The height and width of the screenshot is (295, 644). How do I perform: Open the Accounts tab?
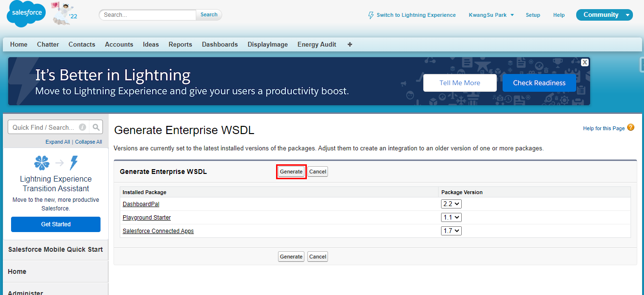pyautogui.click(x=119, y=44)
